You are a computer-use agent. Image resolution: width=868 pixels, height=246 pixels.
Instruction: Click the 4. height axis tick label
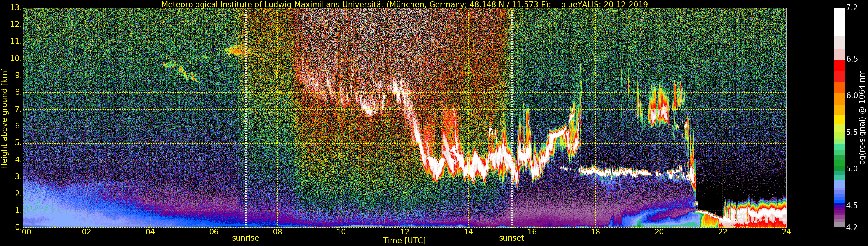(18, 159)
